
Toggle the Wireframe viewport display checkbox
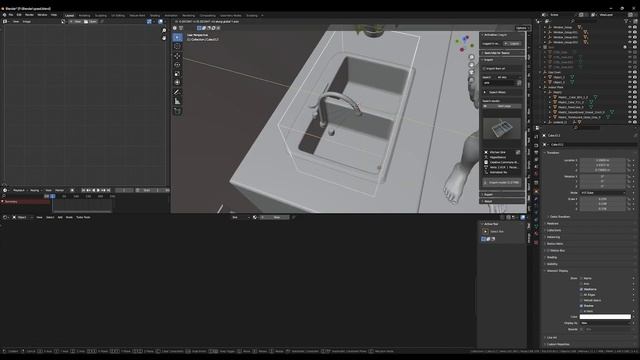pyautogui.click(x=581, y=289)
